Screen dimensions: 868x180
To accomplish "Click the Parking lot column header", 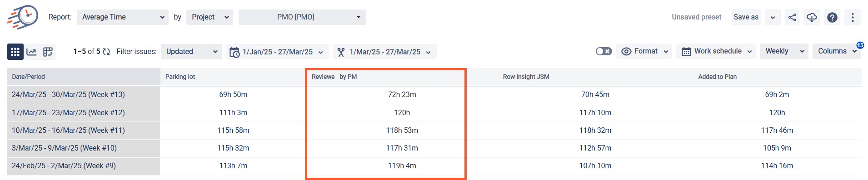I will pos(233,77).
